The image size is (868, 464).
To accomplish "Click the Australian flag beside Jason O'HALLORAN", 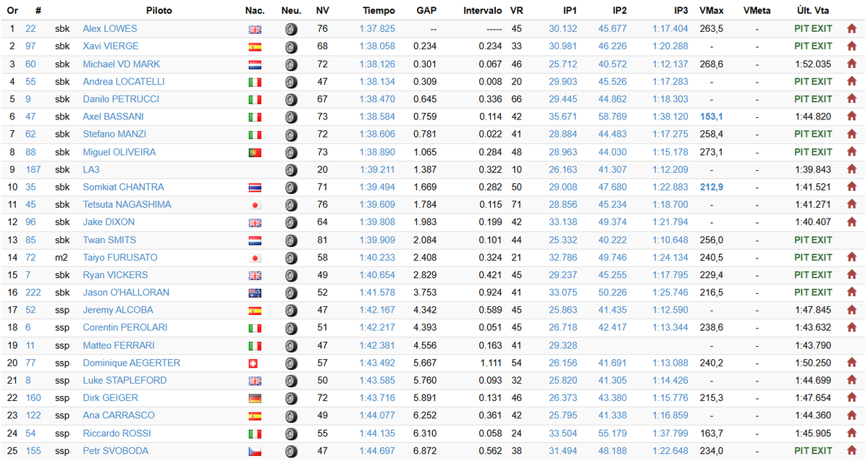I will coord(255,293).
